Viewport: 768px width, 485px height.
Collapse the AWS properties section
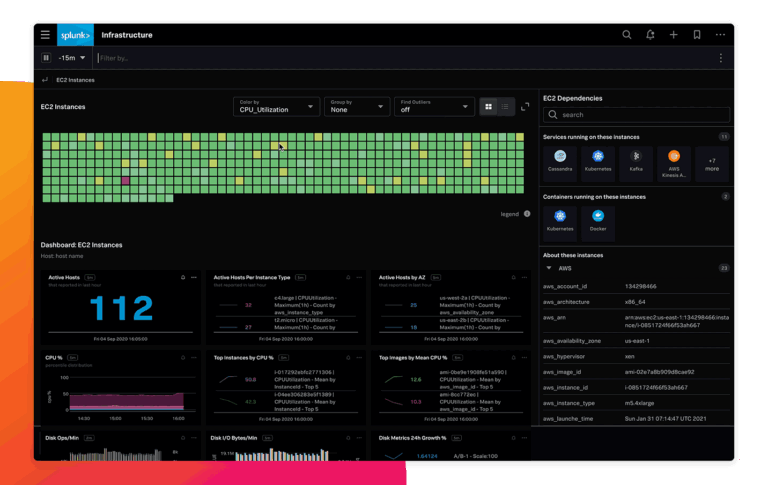click(x=548, y=268)
